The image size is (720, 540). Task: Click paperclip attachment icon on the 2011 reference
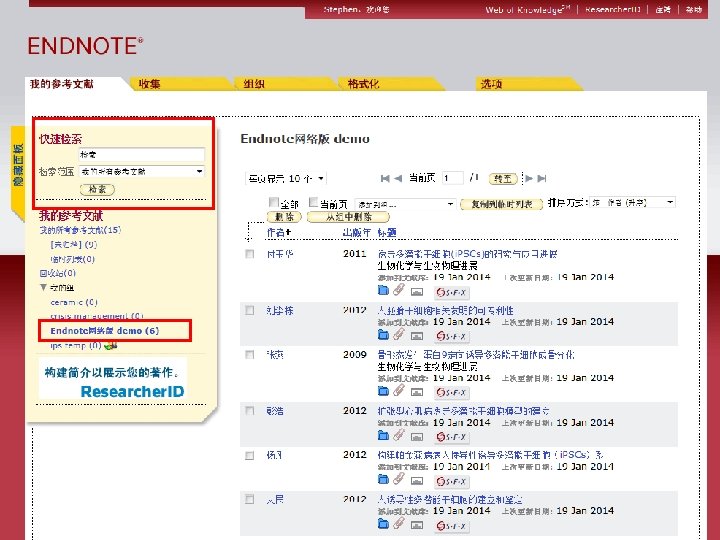coord(399,290)
